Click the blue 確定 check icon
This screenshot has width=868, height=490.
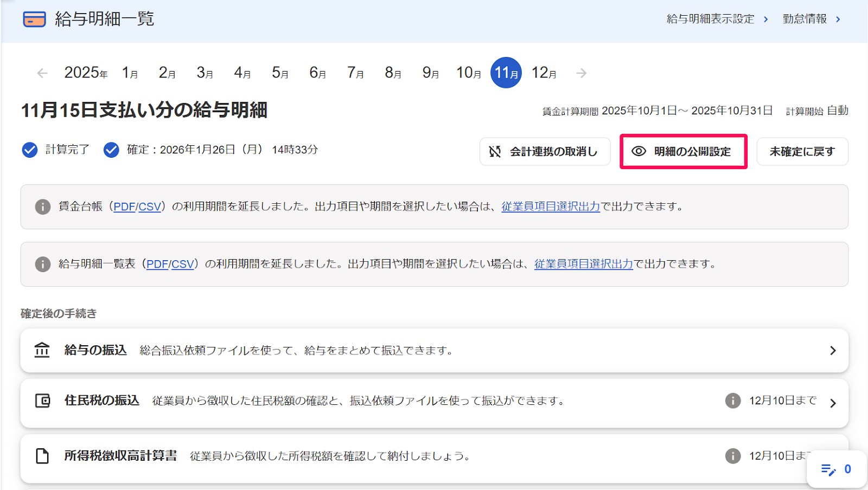click(111, 150)
